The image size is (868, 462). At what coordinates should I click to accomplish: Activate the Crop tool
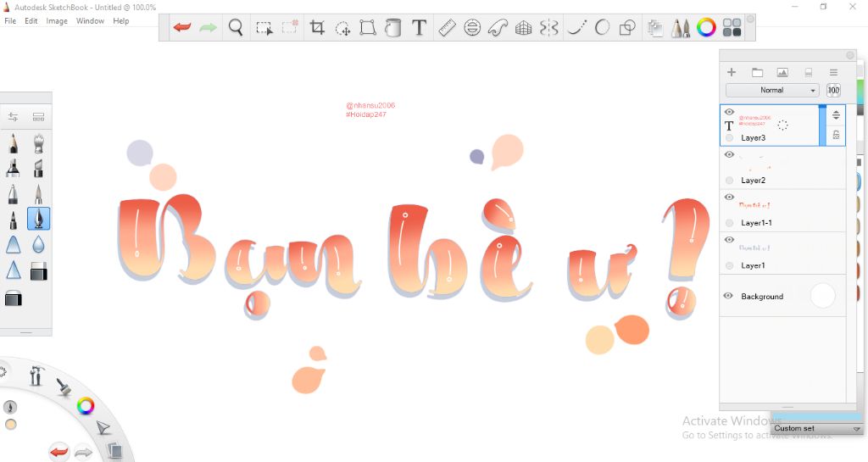(x=317, y=27)
